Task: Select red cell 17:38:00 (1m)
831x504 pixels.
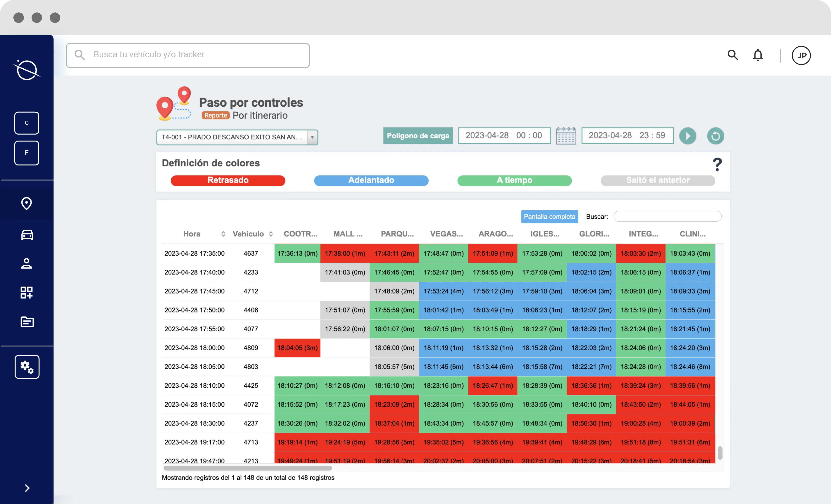Action: click(345, 253)
